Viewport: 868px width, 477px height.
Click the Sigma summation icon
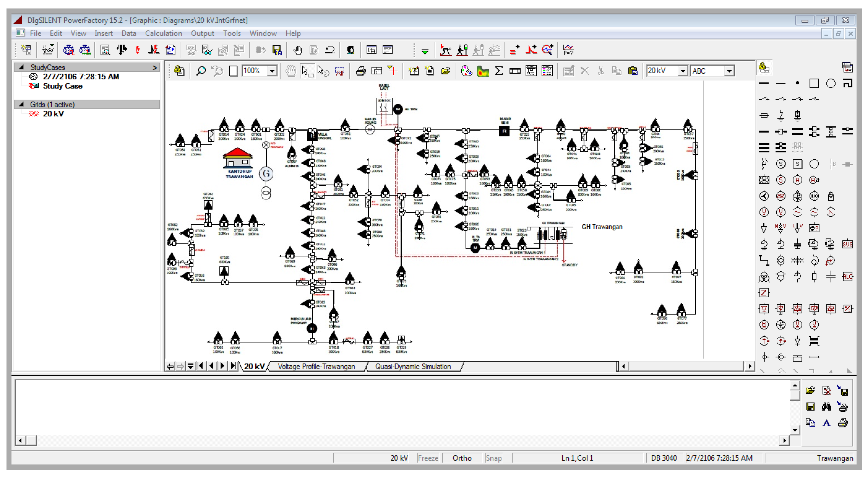pyautogui.click(x=499, y=71)
